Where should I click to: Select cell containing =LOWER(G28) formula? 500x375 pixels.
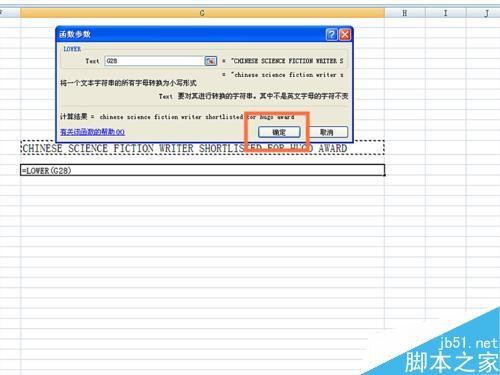pyautogui.click(x=202, y=170)
